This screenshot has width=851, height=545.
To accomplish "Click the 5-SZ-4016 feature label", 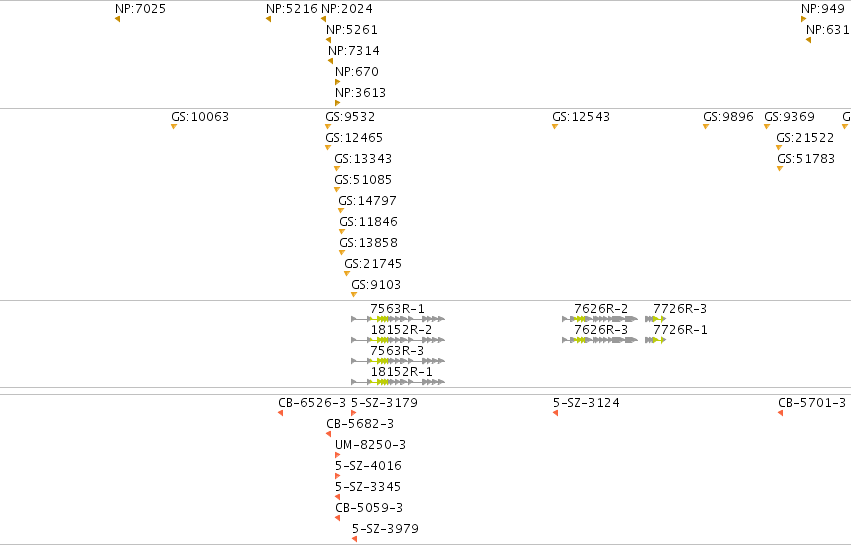I will 369,466.
